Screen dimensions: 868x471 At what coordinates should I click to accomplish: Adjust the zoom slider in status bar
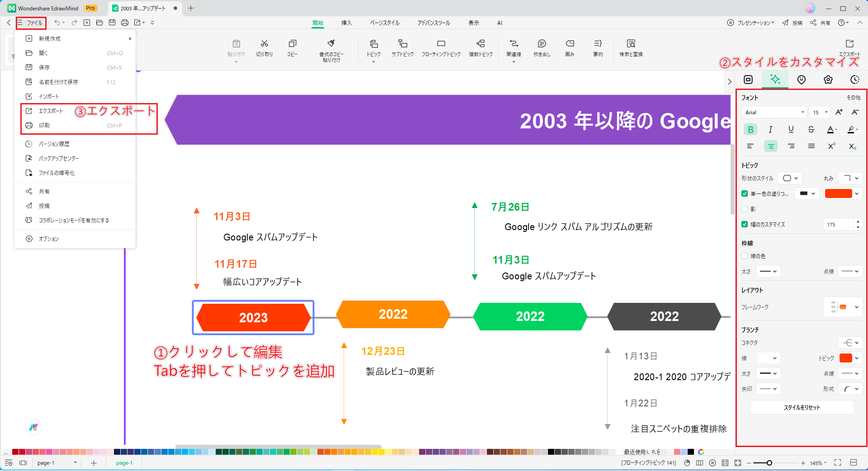(x=769, y=463)
